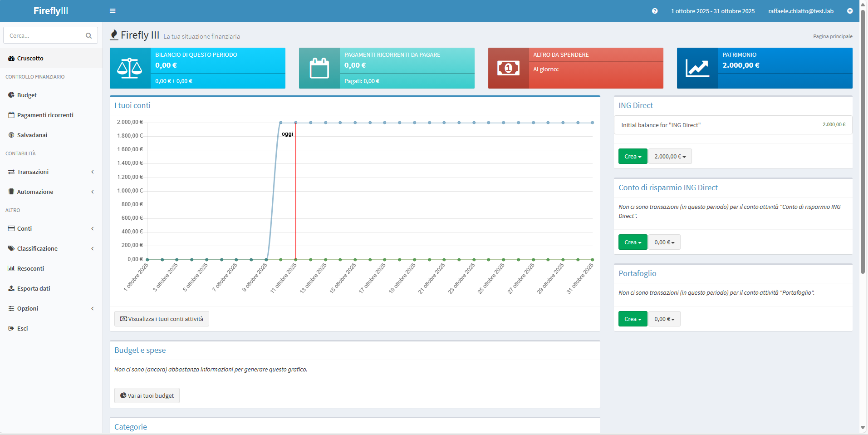The height and width of the screenshot is (435, 868).
Task: Open the 2.000,00 € balance dropdown
Action: 670,156
